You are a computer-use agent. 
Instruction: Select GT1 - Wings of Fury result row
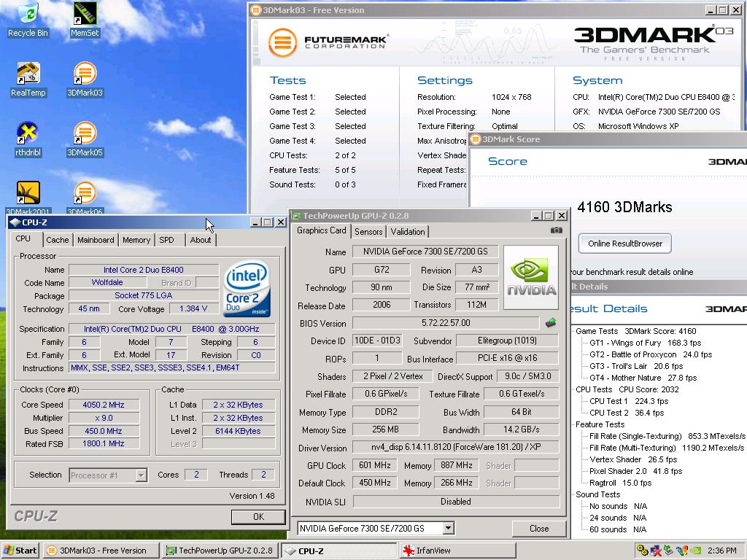tap(645, 343)
